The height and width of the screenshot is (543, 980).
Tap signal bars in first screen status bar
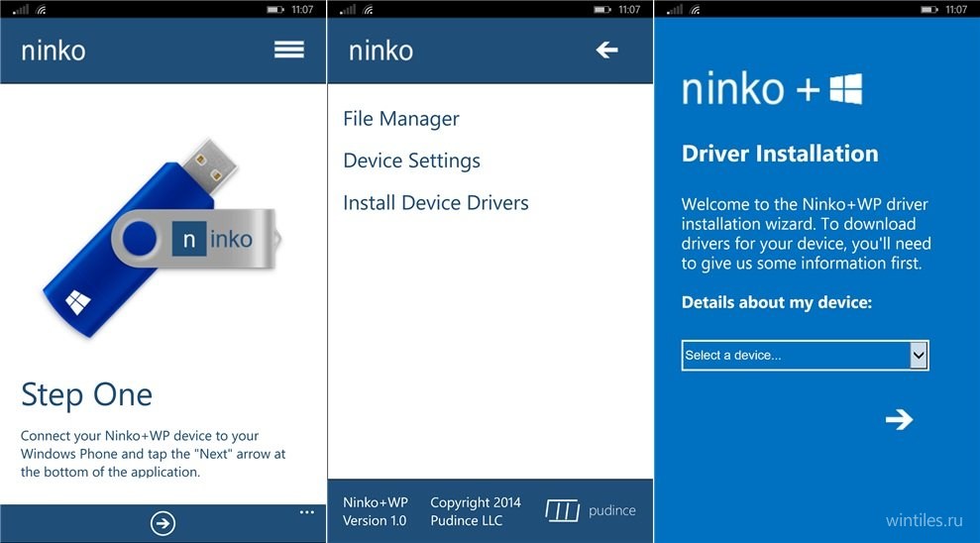21,9
